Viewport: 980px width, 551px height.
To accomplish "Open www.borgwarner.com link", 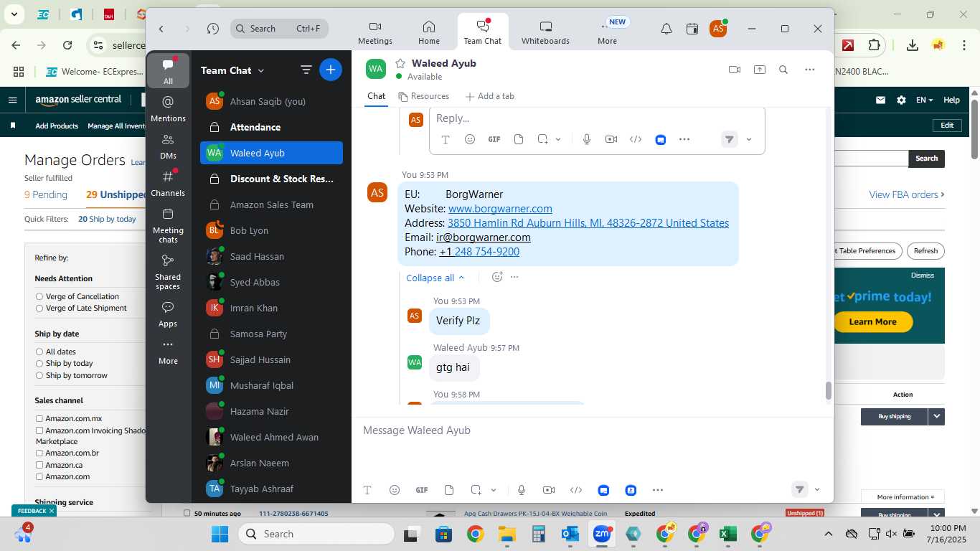I will [x=500, y=209].
